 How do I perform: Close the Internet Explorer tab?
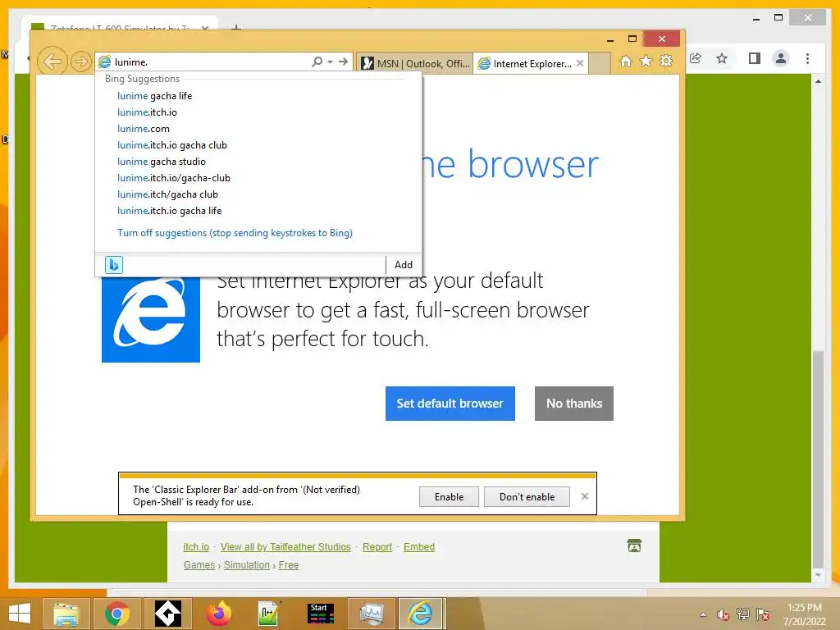(580, 63)
